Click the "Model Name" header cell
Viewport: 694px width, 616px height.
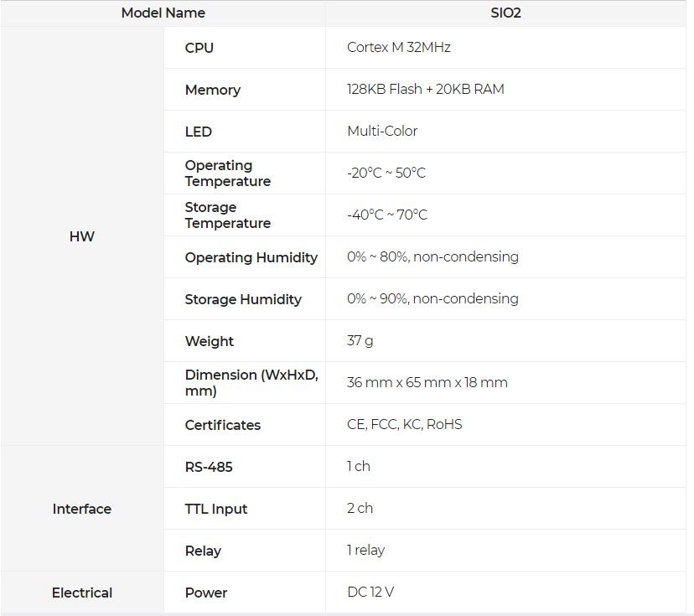tap(163, 13)
